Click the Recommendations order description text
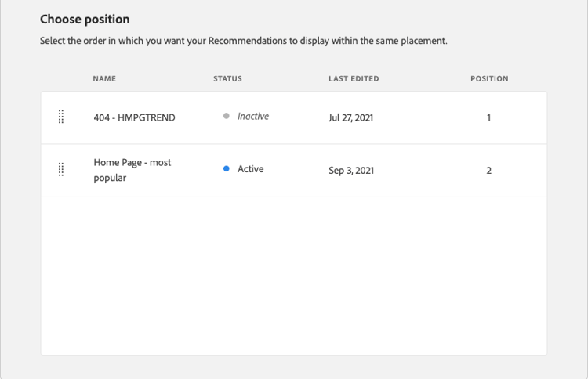Image resolution: width=588 pixels, height=379 pixels. (x=243, y=41)
